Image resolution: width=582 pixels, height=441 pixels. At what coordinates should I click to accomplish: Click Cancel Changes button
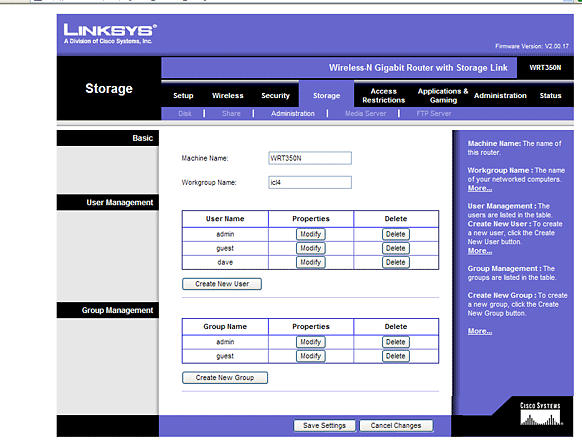(396, 425)
